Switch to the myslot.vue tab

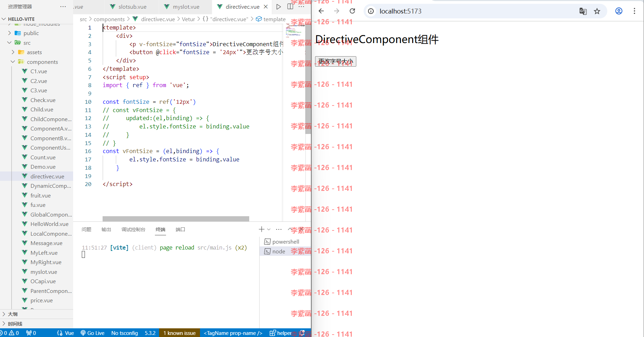click(185, 7)
